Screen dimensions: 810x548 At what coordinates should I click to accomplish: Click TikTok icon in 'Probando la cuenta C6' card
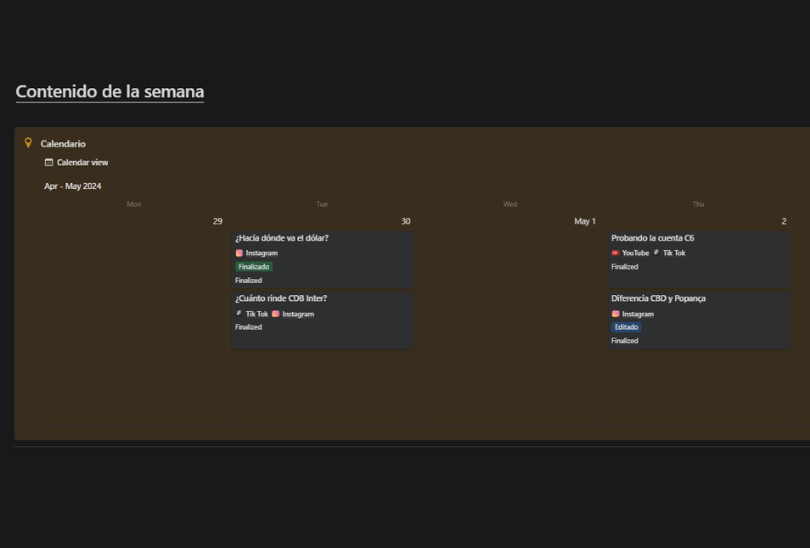(656, 253)
